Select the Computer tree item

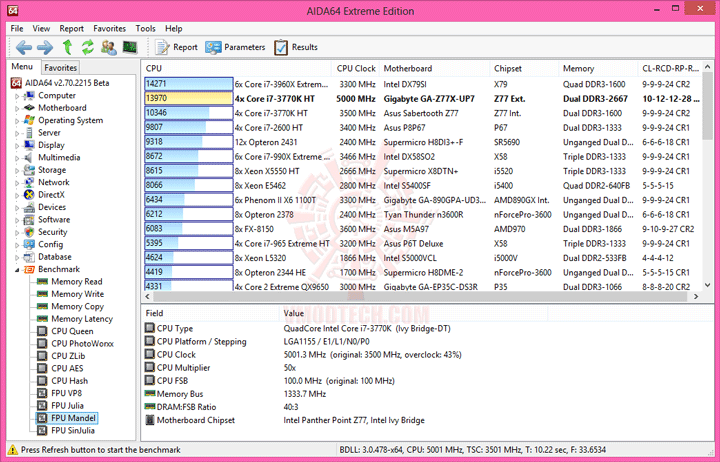coord(50,96)
